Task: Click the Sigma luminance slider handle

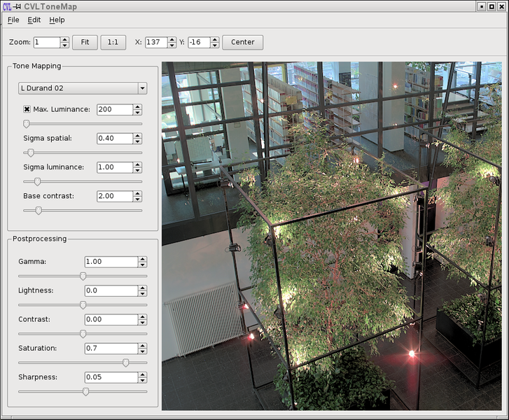Action: coord(37,181)
